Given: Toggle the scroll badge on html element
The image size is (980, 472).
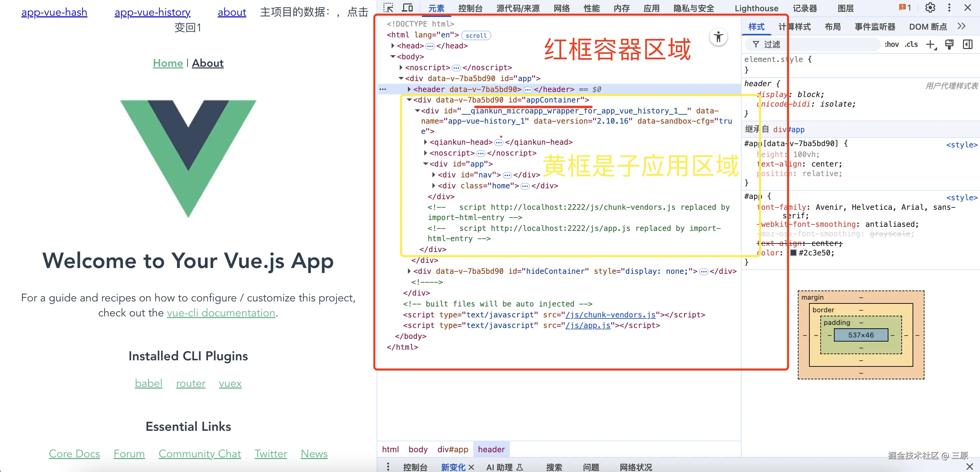Looking at the screenshot, I should (x=476, y=35).
